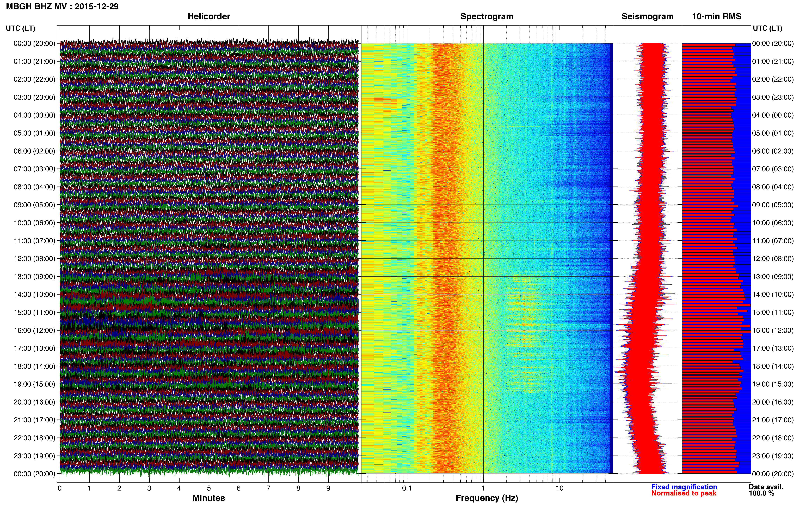Click minute tick label '3' on helicorder

(x=149, y=488)
